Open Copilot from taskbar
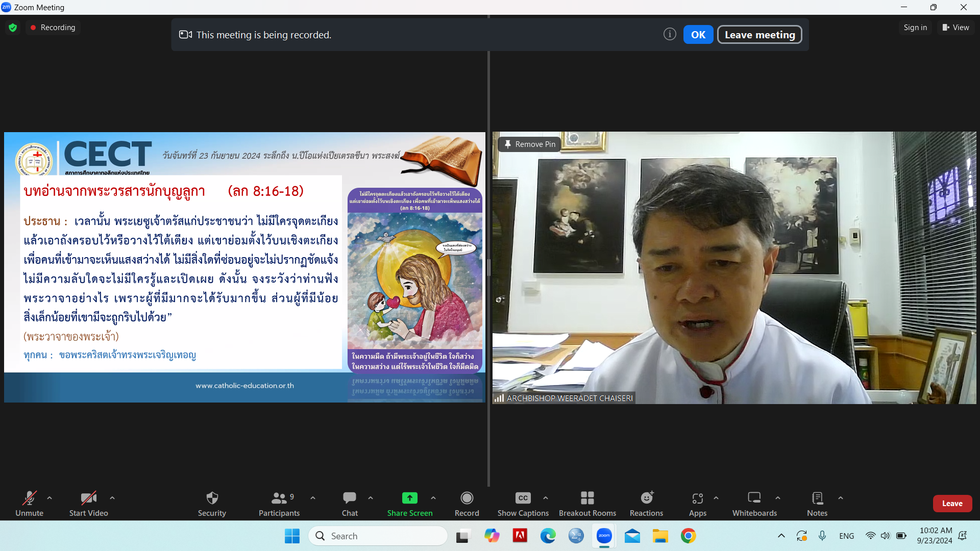 pyautogui.click(x=492, y=536)
